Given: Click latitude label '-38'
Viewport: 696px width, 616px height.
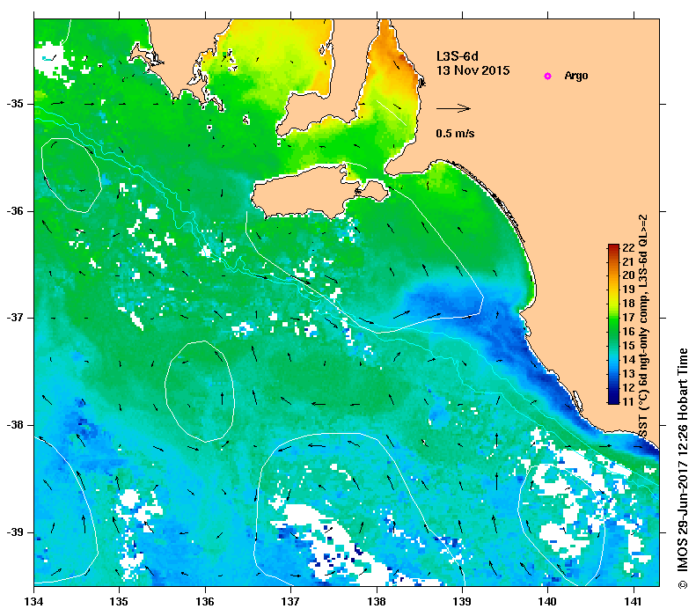Looking at the screenshot, I should pos(15,425).
